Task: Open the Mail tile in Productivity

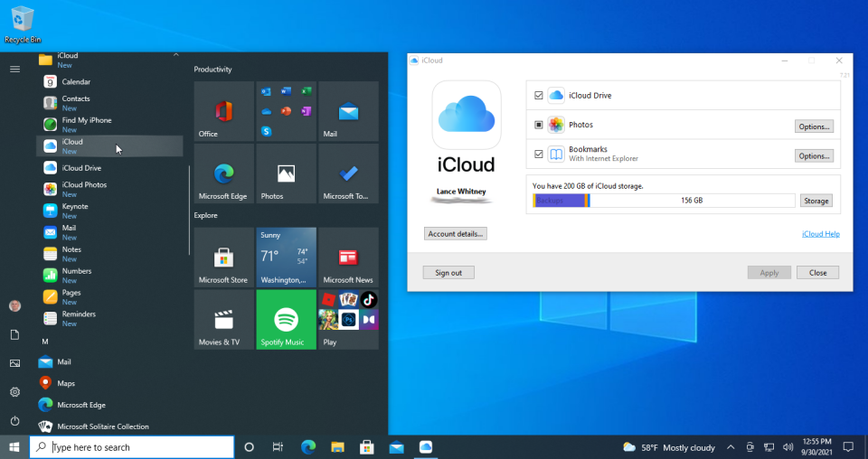Action: point(348,111)
